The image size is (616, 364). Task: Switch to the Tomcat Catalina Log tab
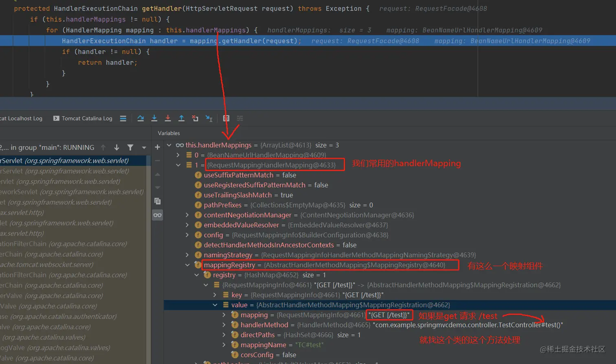[84, 118]
